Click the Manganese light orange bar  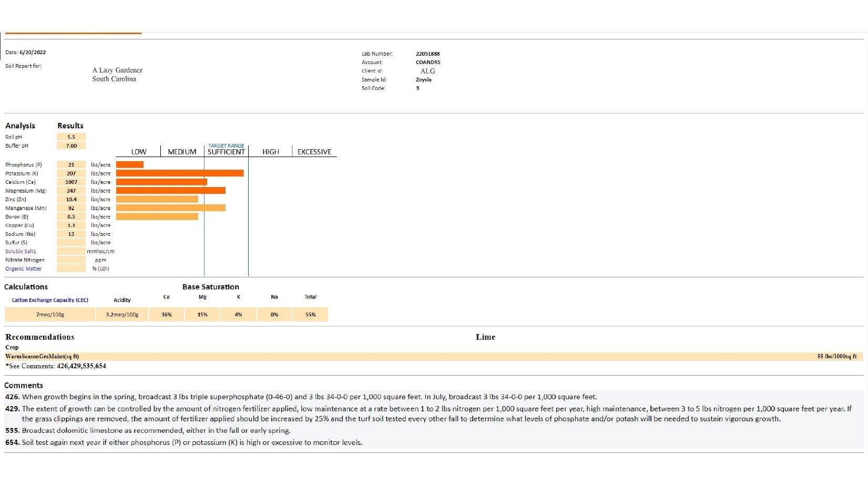coord(171,208)
